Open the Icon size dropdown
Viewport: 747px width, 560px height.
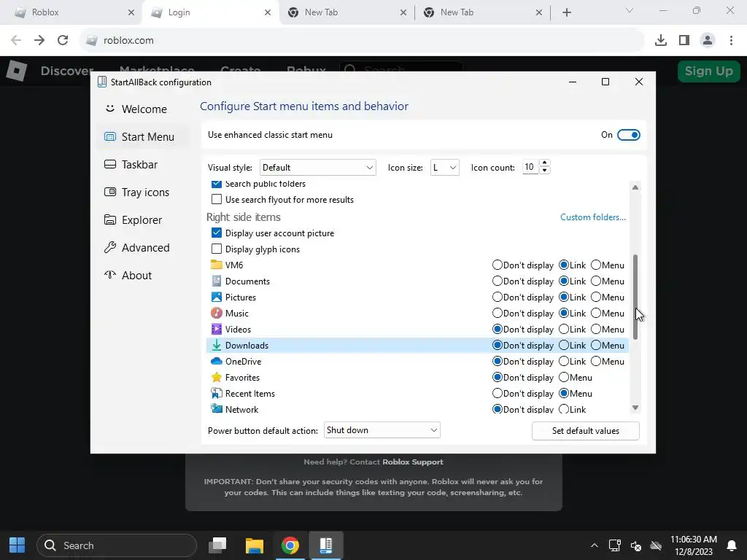tap(444, 167)
